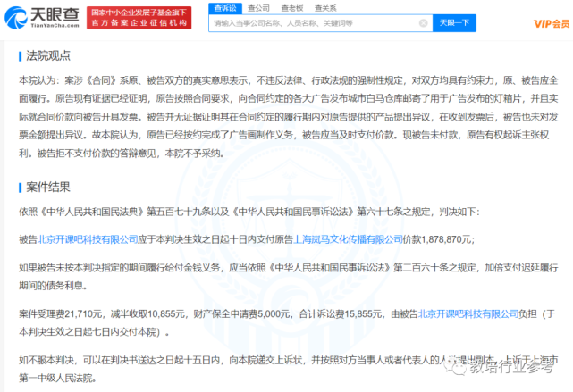This screenshot has width=573, height=392.
Task: Open the VIP会员 link
Action: pyautogui.click(x=552, y=24)
